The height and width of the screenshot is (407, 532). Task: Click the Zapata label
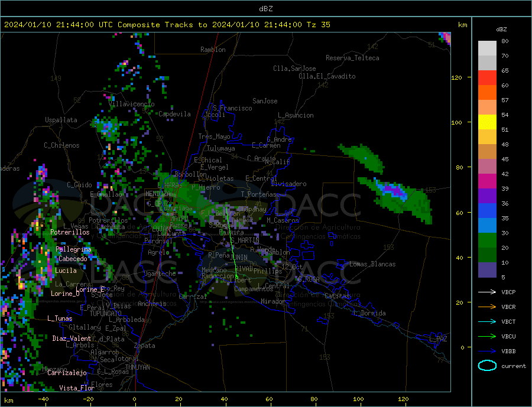pos(145,346)
